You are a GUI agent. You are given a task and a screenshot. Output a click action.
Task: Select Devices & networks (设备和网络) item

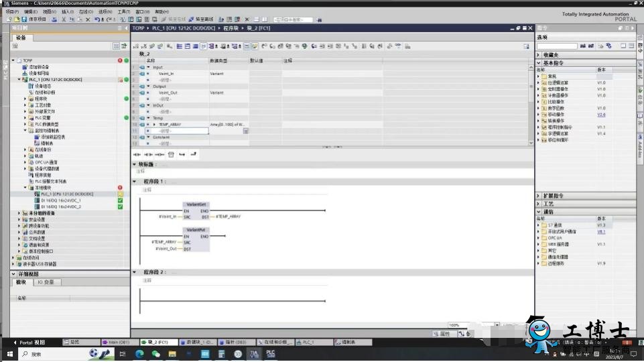point(39,73)
